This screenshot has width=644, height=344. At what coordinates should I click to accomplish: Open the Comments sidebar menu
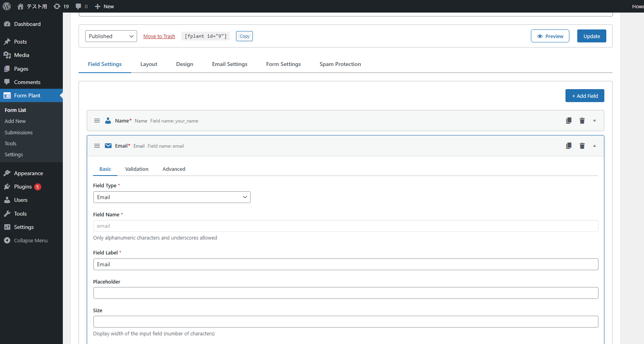click(x=31, y=82)
